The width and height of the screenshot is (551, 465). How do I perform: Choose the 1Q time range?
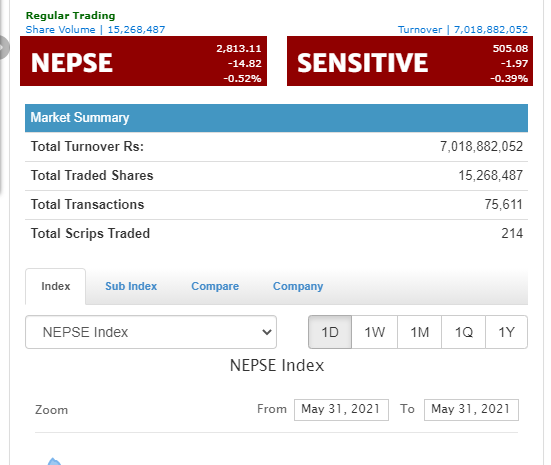tap(464, 332)
